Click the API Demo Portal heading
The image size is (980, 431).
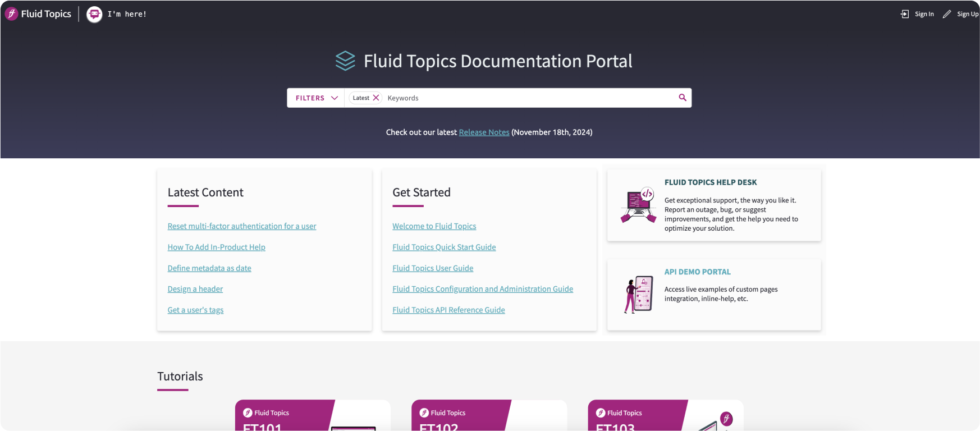(698, 272)
